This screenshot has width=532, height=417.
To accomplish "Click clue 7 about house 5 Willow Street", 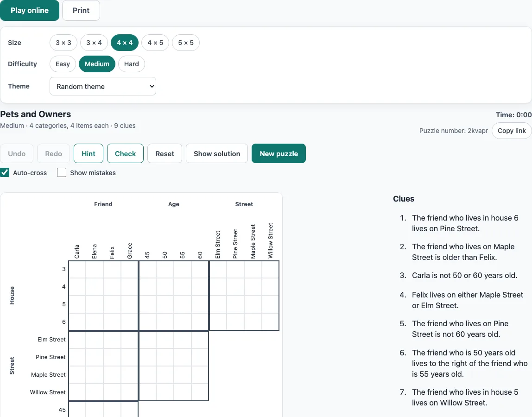I will point(465,398).
